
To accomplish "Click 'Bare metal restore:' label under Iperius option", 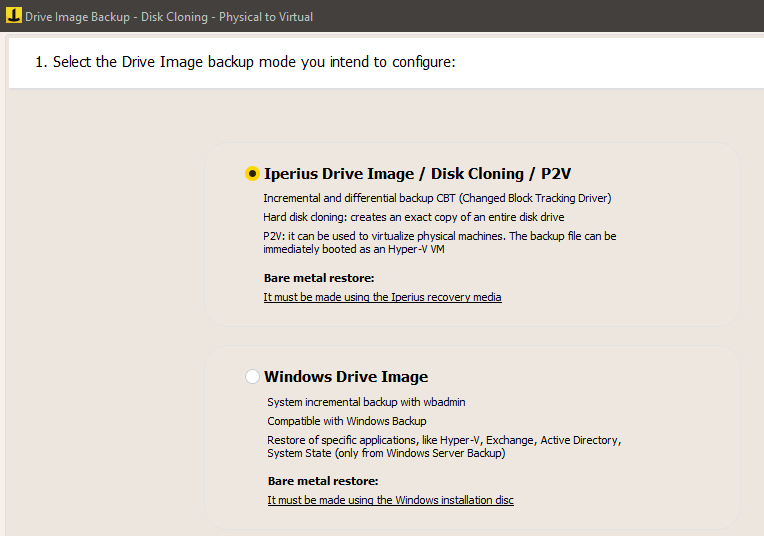I will 319,278.
